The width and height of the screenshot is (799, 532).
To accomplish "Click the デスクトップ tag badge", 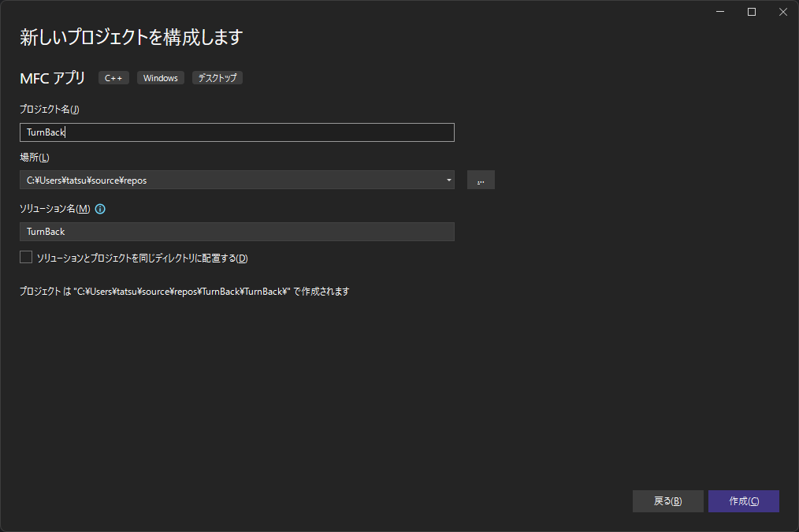I will point(217,78).
